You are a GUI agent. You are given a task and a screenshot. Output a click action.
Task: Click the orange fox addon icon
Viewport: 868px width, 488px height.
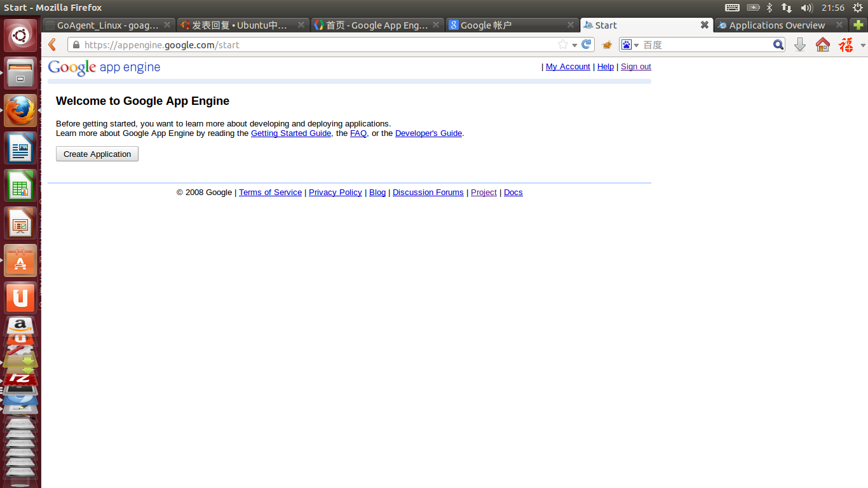pos(607,44)
